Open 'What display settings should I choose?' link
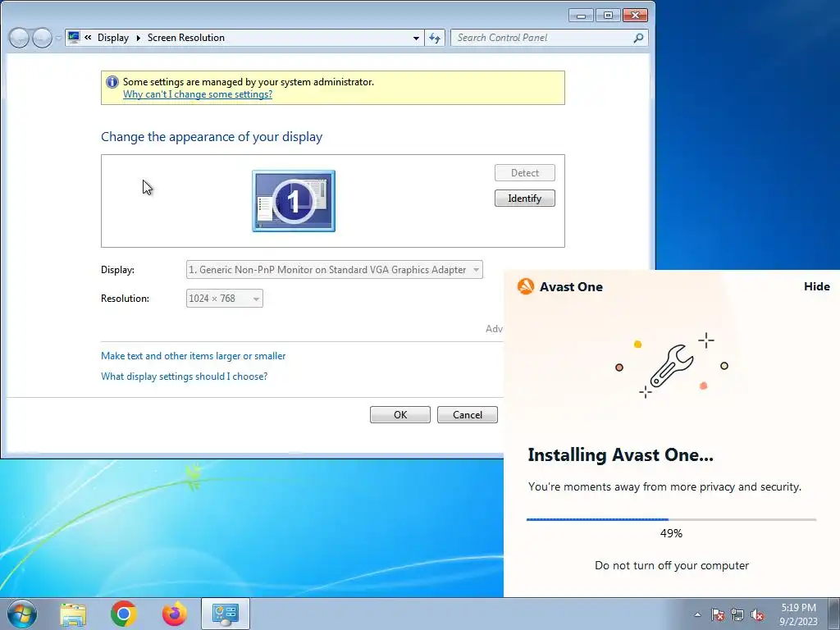This screenshot has height=630, width=840. pos(185,376)
